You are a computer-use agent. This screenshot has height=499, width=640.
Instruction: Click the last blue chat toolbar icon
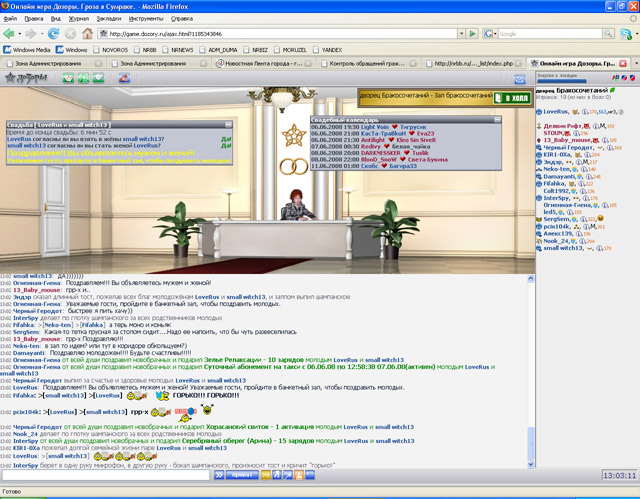pyautogui.click(x=310, y=475)
